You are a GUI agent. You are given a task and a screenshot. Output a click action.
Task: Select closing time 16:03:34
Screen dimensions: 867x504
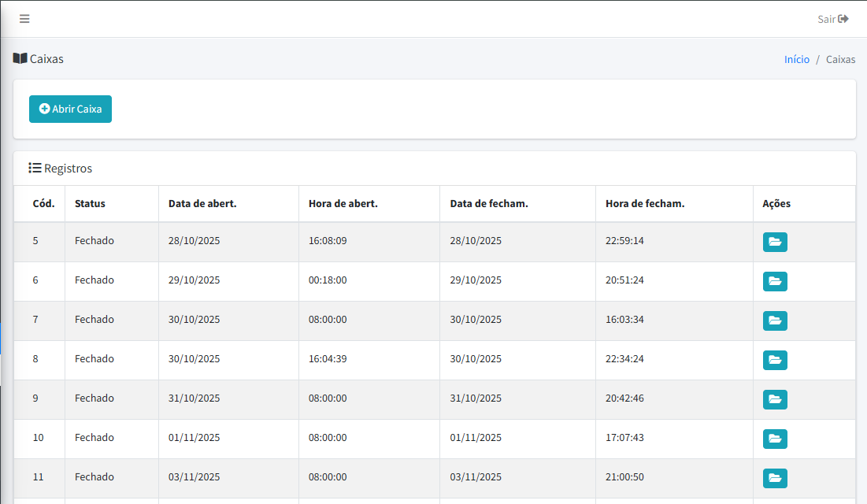(x=624, y=319)
